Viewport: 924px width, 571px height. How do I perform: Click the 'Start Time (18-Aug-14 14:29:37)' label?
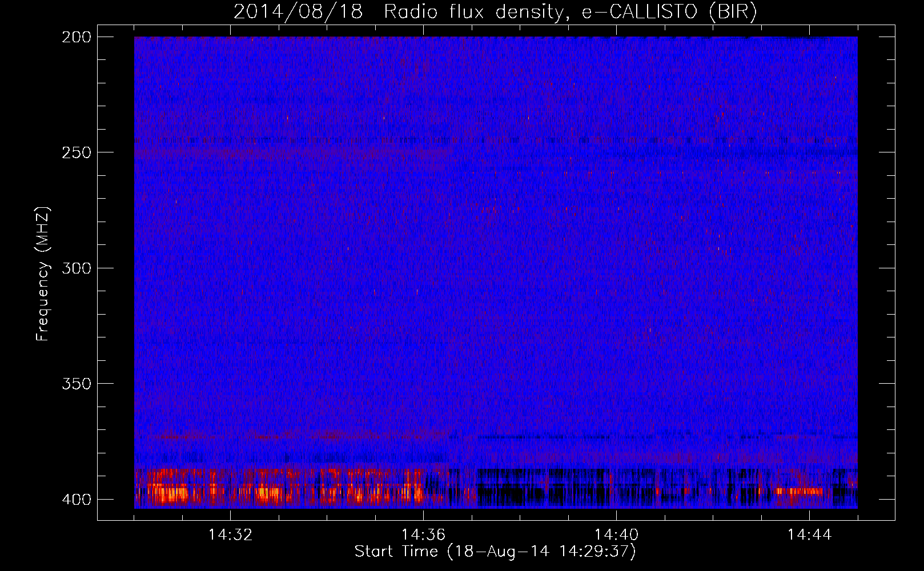[495, 552]
